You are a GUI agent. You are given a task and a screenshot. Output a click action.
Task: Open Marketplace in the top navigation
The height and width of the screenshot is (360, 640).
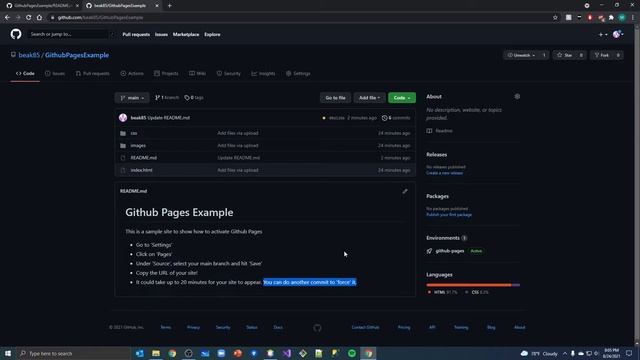[x=186, y=34]
